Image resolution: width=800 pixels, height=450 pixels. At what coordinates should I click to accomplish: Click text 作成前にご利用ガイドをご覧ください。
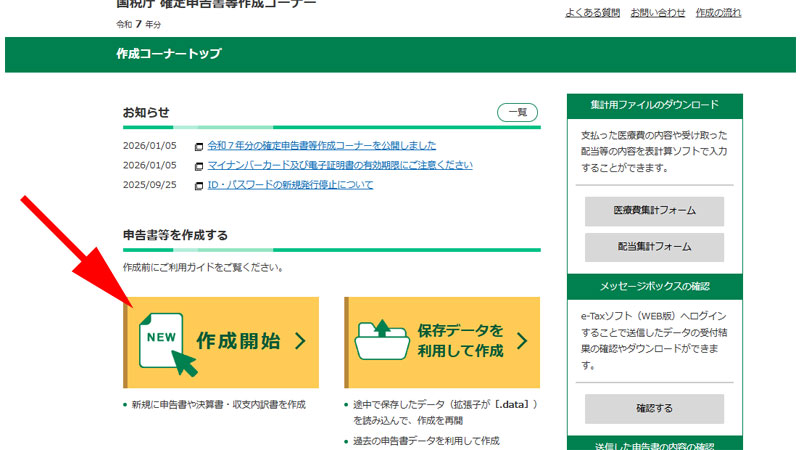coord(204,267)
